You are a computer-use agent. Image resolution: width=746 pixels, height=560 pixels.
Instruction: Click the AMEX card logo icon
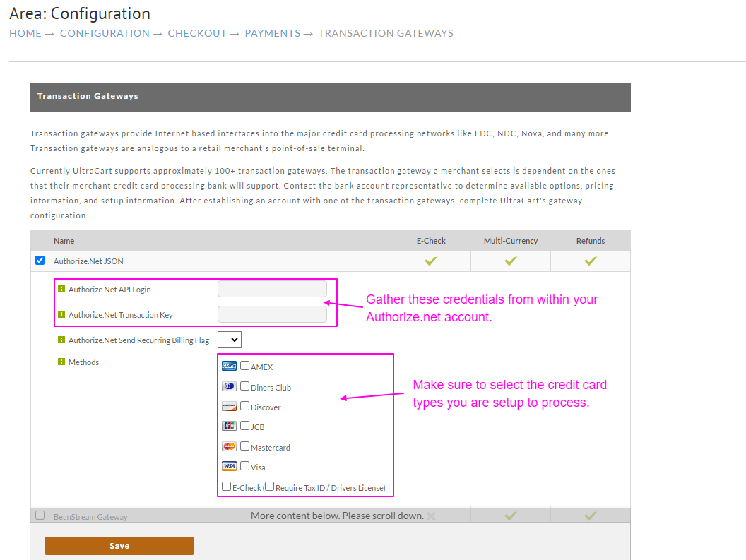click(230, 366)
